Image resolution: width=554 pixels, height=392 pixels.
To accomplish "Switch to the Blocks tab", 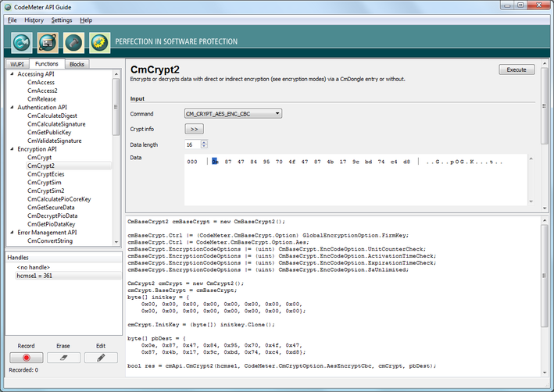I will 77,64.
